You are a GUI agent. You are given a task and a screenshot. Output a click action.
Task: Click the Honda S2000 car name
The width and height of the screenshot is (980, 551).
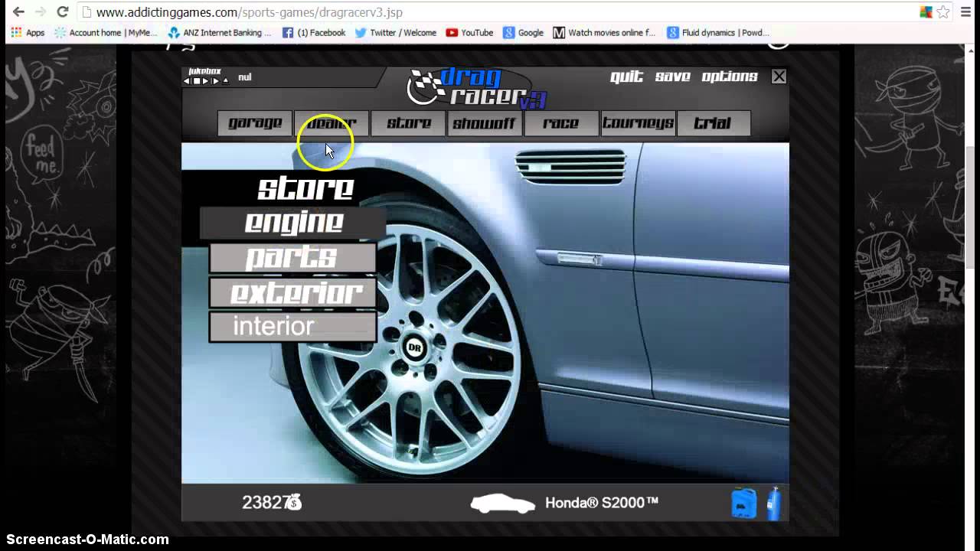(x=602, y=503)
